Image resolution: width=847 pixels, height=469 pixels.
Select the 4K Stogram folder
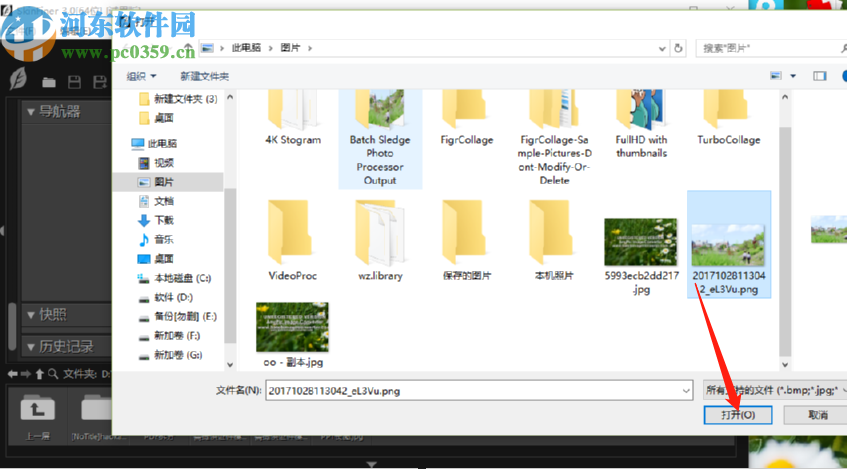[293, 118]
